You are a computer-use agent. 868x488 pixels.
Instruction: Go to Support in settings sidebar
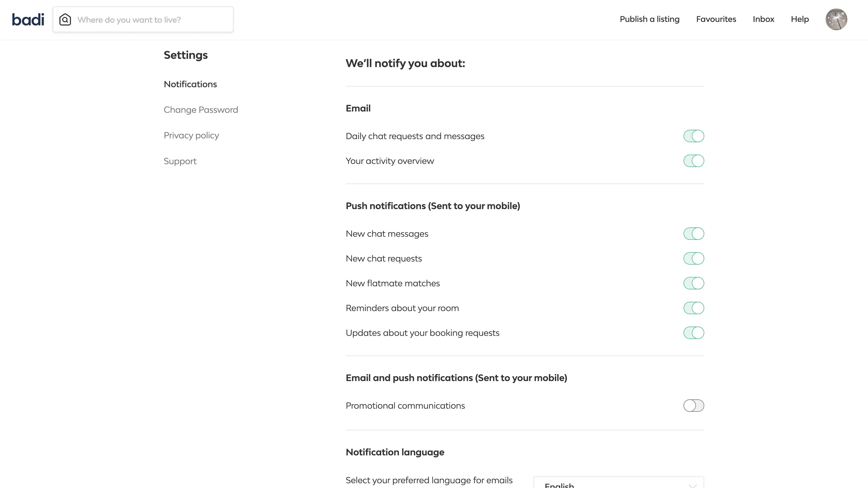point(180,161)
